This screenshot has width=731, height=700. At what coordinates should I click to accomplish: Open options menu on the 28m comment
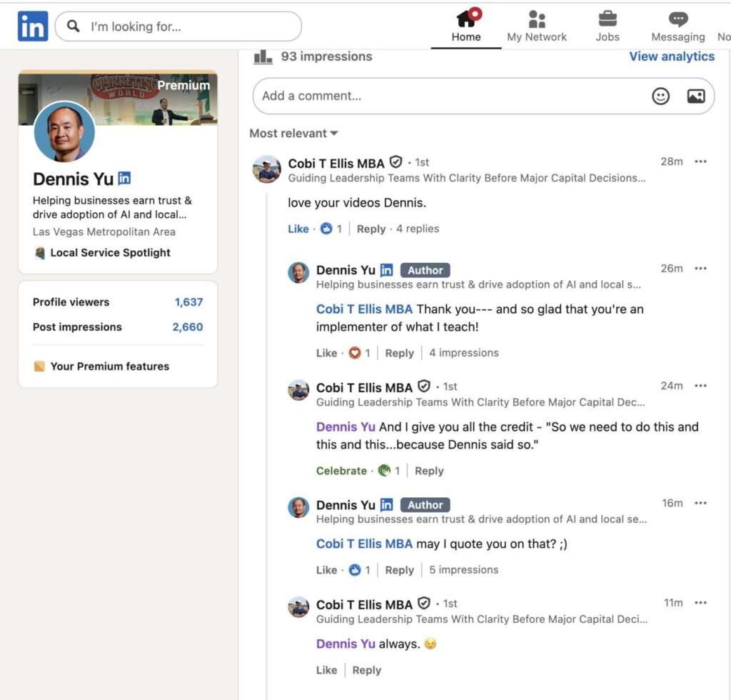coord(700,161)
